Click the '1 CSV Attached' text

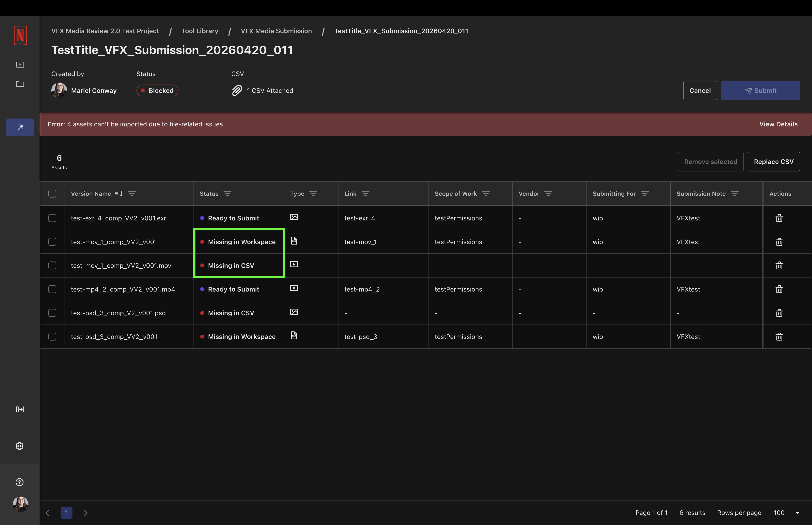pyautogui.click(x=270, y=91)
